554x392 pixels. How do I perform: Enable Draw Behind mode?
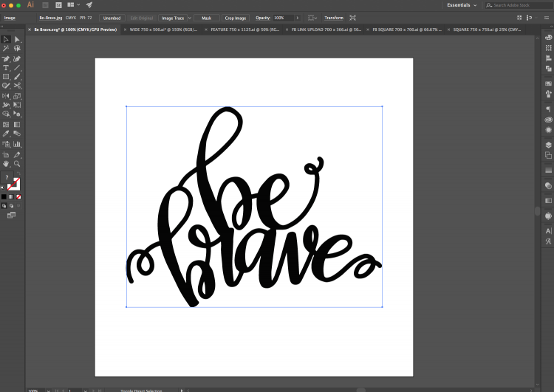[x=11, y=205]
